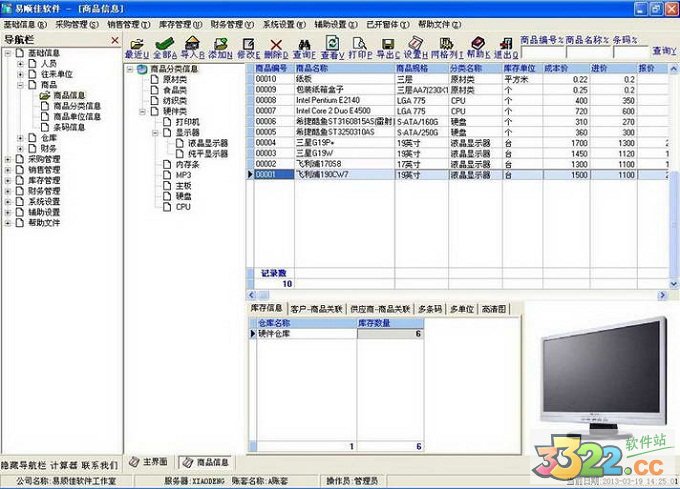The image size is (680, 489).
Task: Click the 查询Y search button
Action: (x=664, y=51)
